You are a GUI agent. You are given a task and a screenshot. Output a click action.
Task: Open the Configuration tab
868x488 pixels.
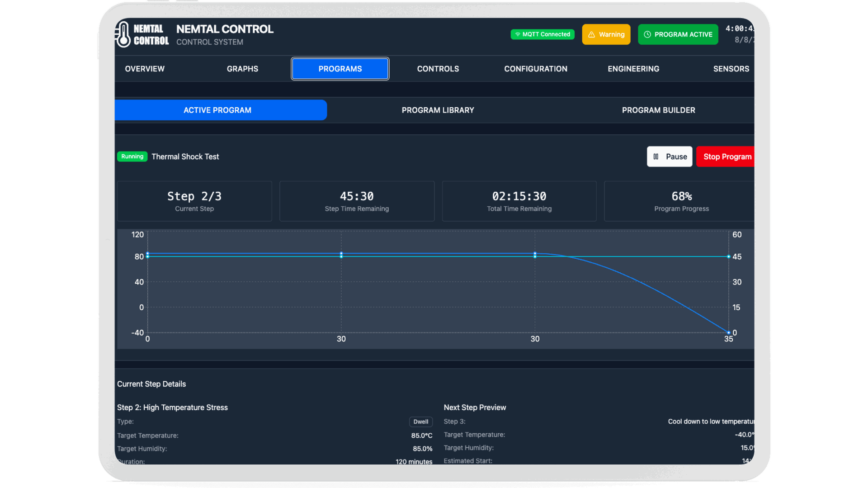point(535,69)
